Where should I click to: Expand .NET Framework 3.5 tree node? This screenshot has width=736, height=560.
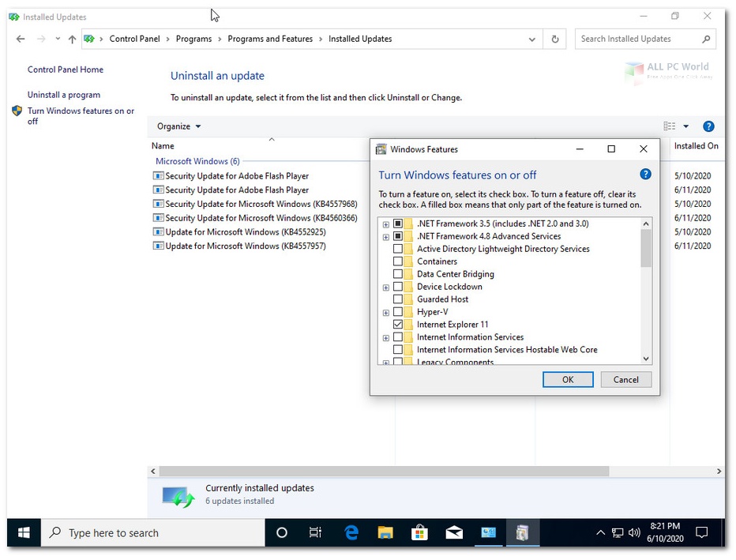[386, 224]
